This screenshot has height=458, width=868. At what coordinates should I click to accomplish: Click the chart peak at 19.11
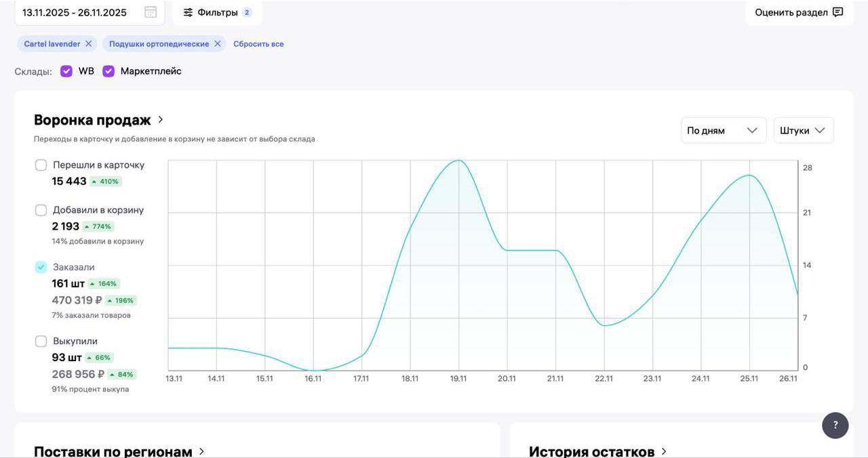(459, 161)
